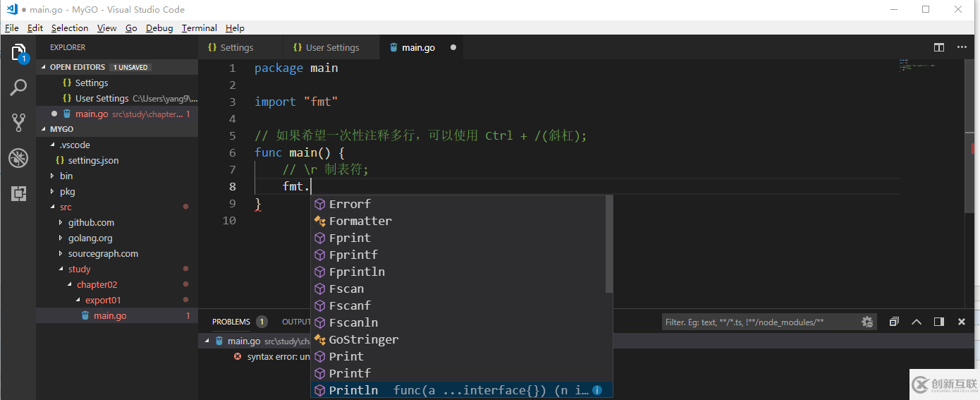
Task: Close the bottom panel with X icon
Action: click(962, 322)
